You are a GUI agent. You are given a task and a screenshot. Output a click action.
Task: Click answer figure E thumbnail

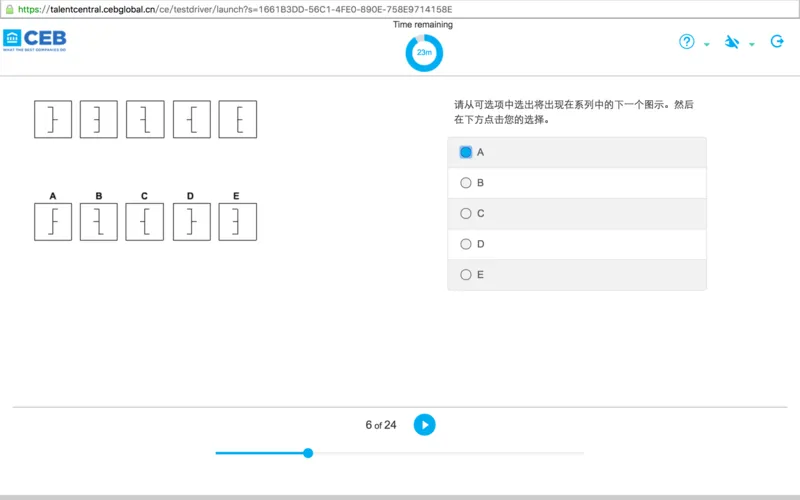(x=238, y=221)
